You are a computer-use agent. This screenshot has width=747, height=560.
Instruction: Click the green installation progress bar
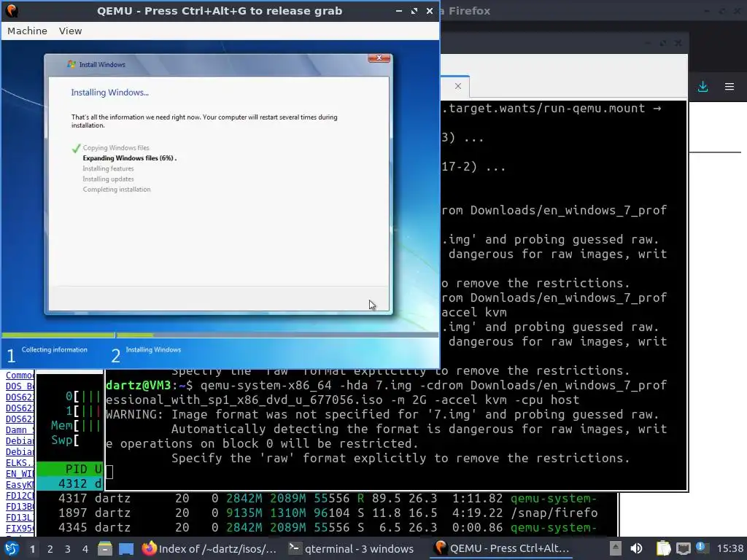coord(77,335)
